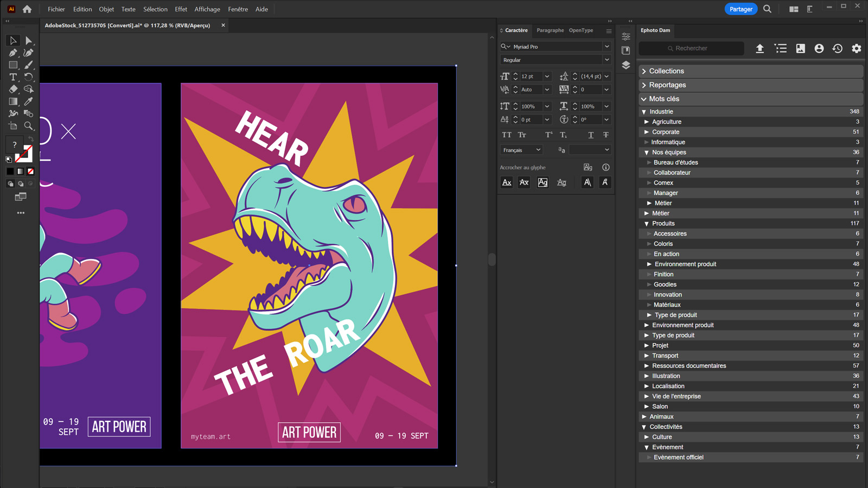Open the 12 pt font size dropdown
This screenshot has width=868, height=488.
(547, 77)
